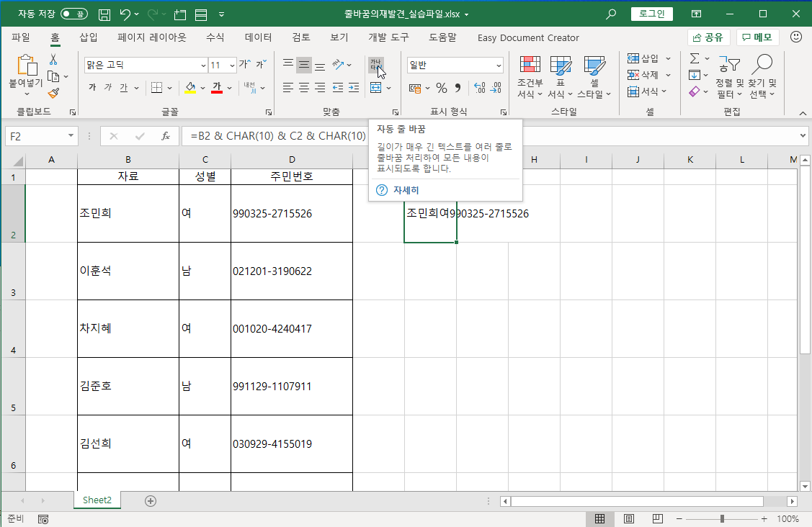Select the Format Painter brush icon

click(x=53, y=93)
